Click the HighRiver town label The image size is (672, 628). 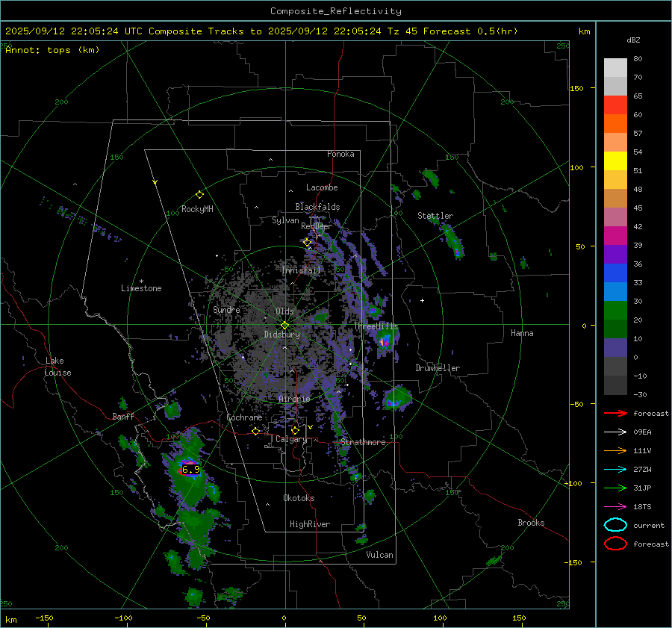coord(310,524)
